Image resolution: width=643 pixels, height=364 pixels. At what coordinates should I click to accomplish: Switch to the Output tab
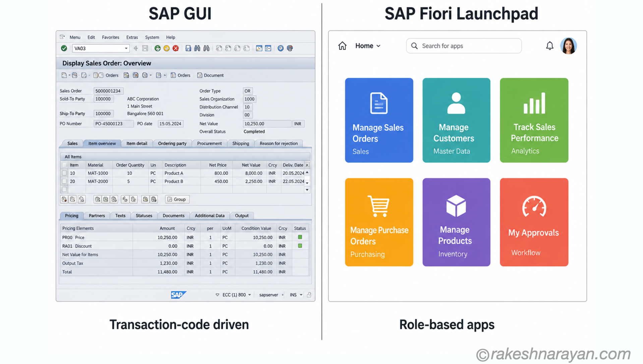pos(242,216)
